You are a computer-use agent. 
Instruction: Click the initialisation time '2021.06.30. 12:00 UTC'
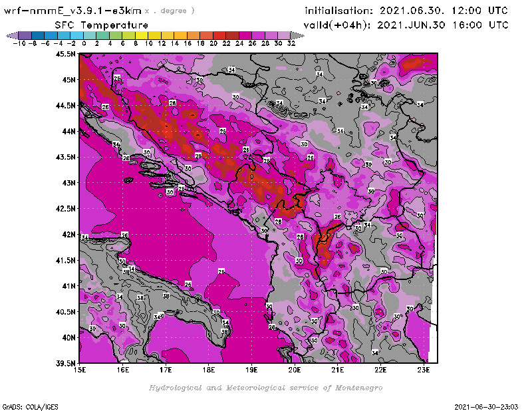point(444,11)
